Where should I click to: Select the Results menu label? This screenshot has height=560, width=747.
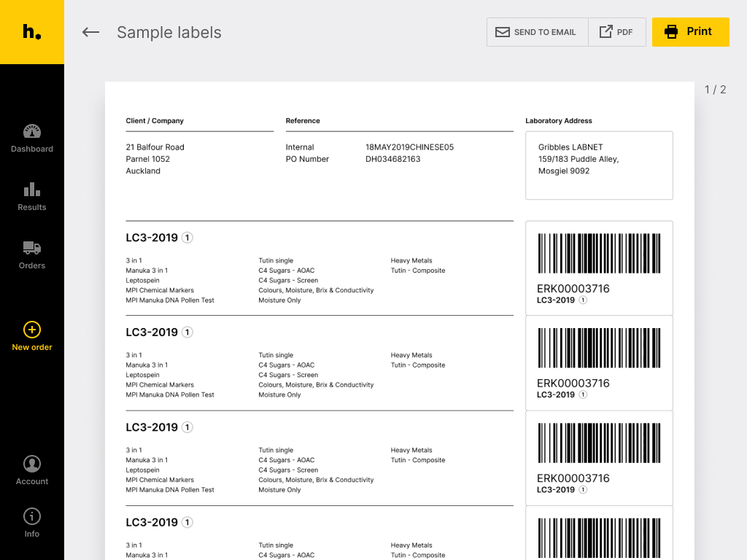tap(32, 207)
